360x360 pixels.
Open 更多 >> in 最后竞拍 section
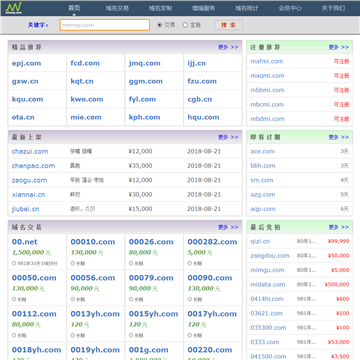click(x=339, y=227)
